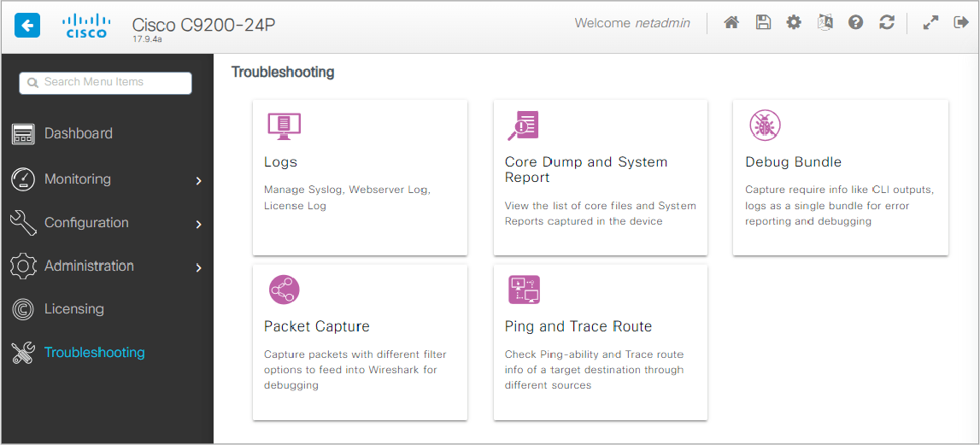This screenshot has width=980, height=445.
Task: Open the language translation icon
Action: [825, 23]
